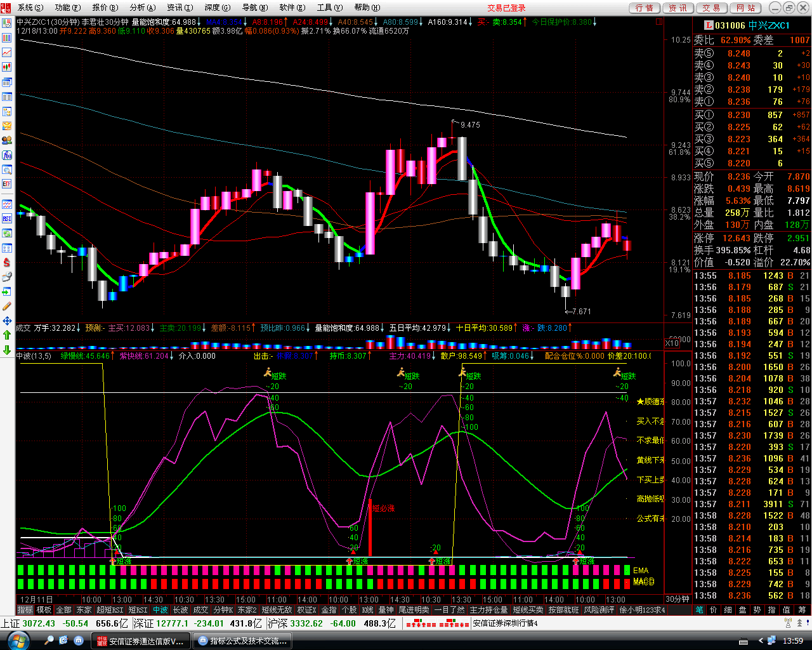Select the 东家 indicator tab
Image resolution: width=812 pixels, height=650 pixels.
coord(84,610)
